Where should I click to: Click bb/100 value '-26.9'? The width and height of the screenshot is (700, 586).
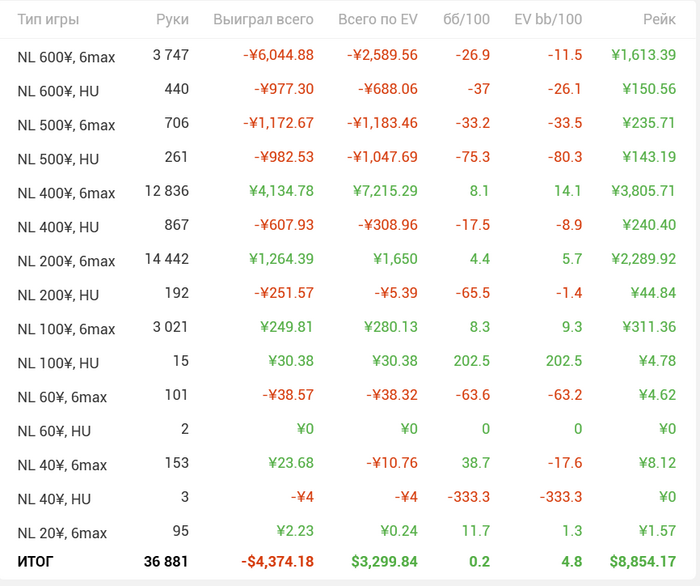pyautogui.click(x=473, y=55)
